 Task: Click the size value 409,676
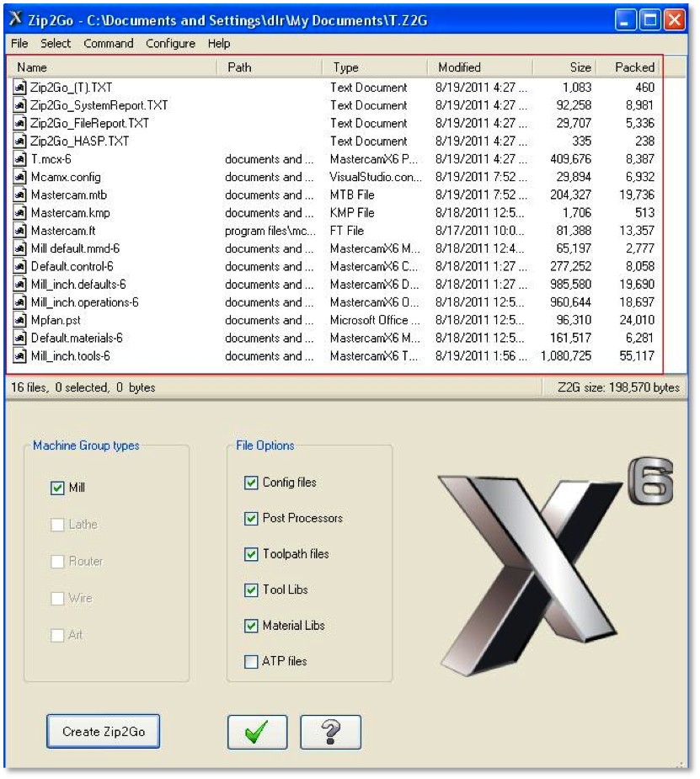click(x=571, y=159)
